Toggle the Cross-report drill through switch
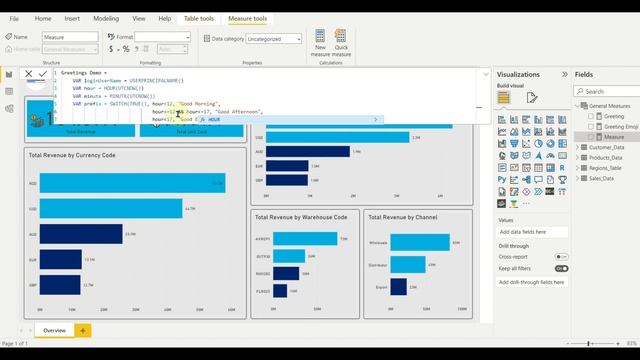This screenshot has height=360, width=640. pyautogui.click(x=562, y=257)
